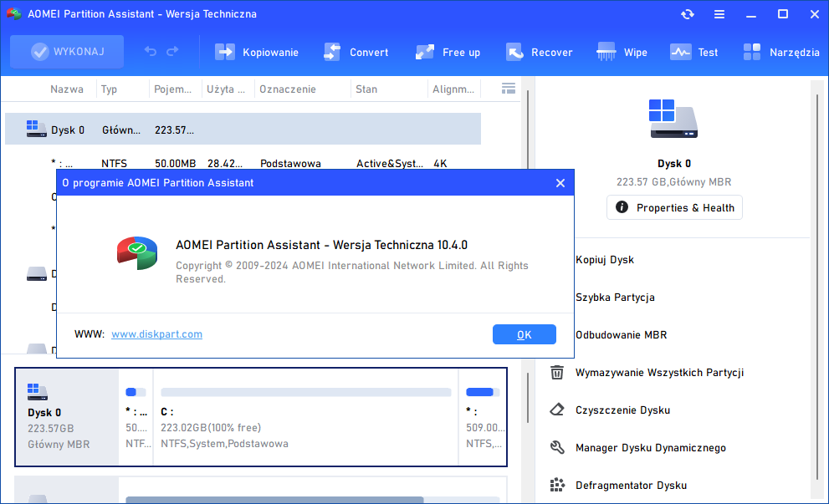Viewport: 829px width, 504px height.
Task: Click the 509.00 partition usage bar
Action: pyautogui.click(x=483, y=392)
